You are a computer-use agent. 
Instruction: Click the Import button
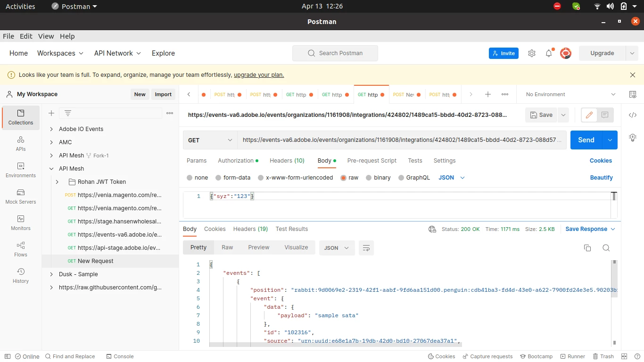pyautogui.click(x=163, y=94)
